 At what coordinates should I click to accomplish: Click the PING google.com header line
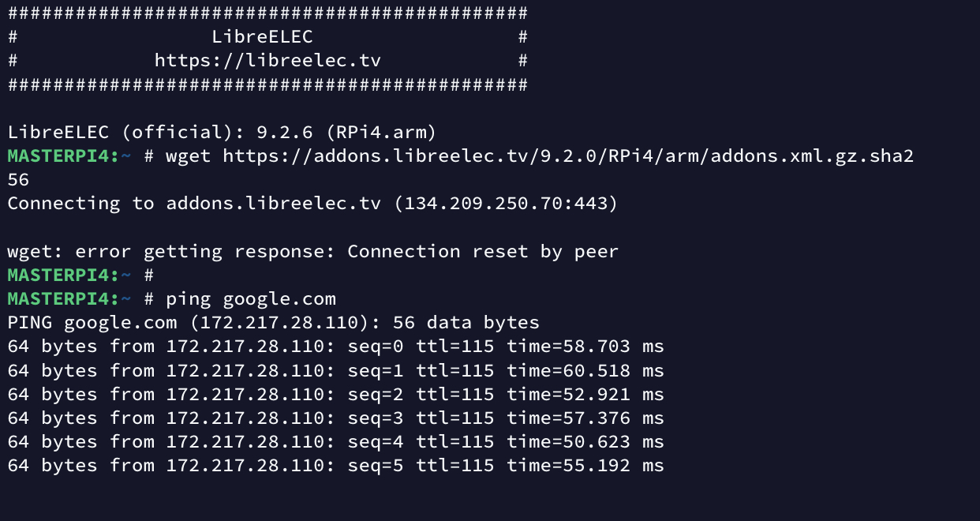(x=273, y=323)
